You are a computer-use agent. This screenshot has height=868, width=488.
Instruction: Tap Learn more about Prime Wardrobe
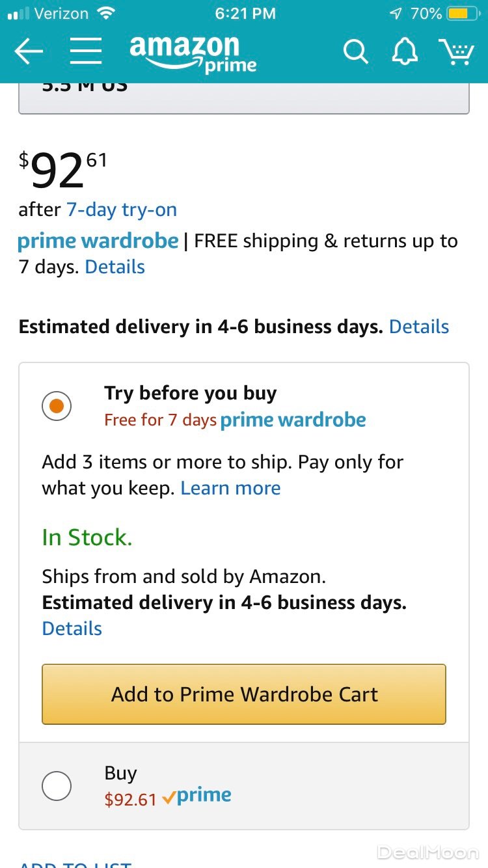[x=230, y=489]
